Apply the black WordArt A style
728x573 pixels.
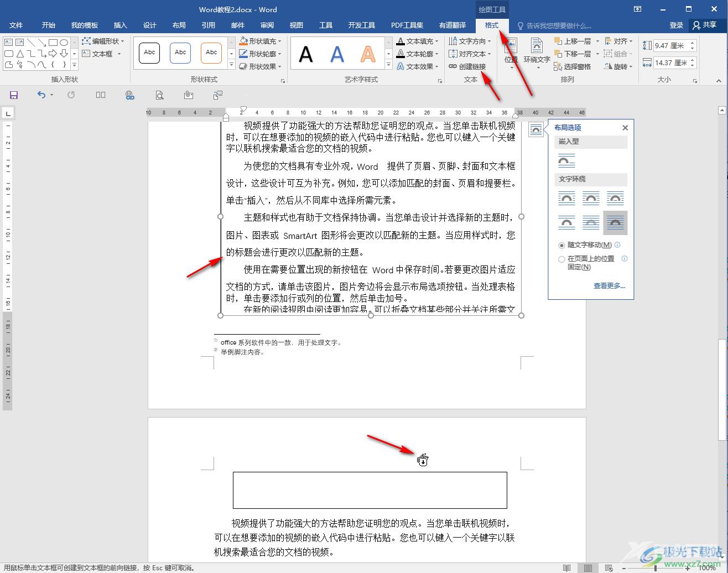click(x=305, y=54)
